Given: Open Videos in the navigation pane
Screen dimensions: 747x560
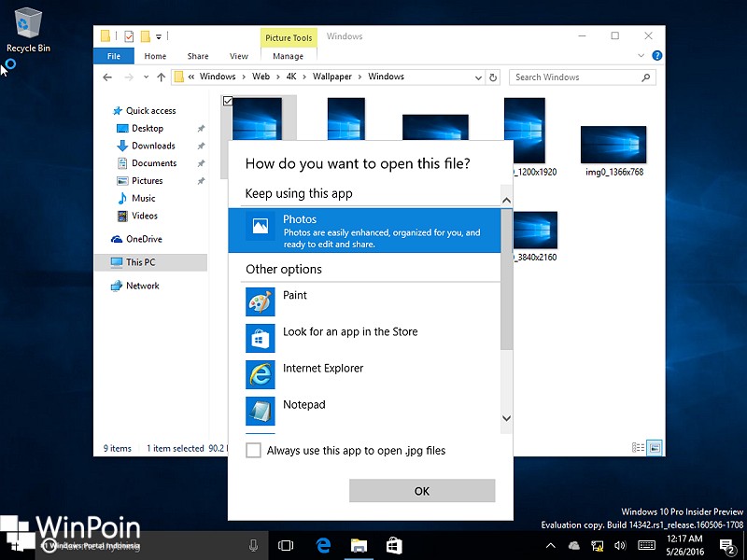Looking at the screenshot, I should click(145, 216).
